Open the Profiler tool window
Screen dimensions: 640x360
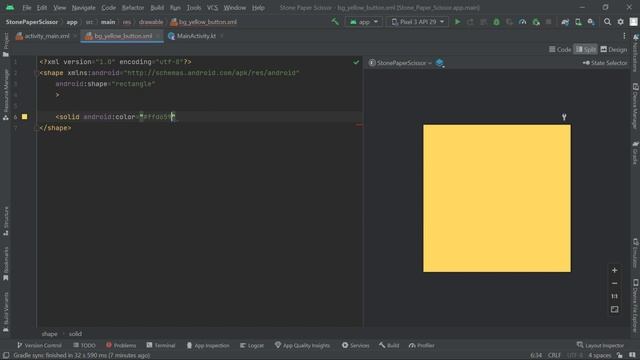(x=422, y=345)
